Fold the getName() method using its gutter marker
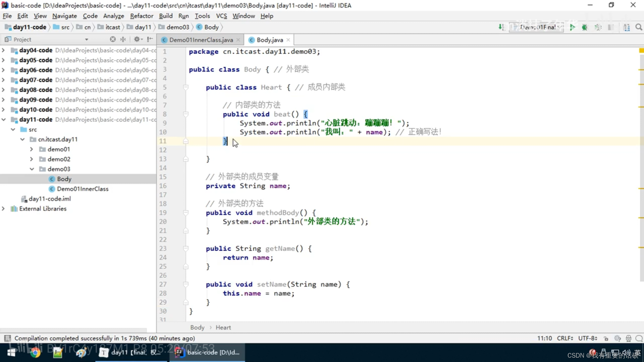Viewport: 644px width, 362px height. click(185, 249)
